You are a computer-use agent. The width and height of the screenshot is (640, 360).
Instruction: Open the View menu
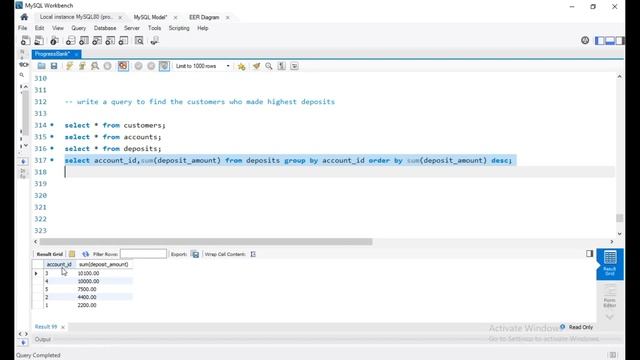58,28
